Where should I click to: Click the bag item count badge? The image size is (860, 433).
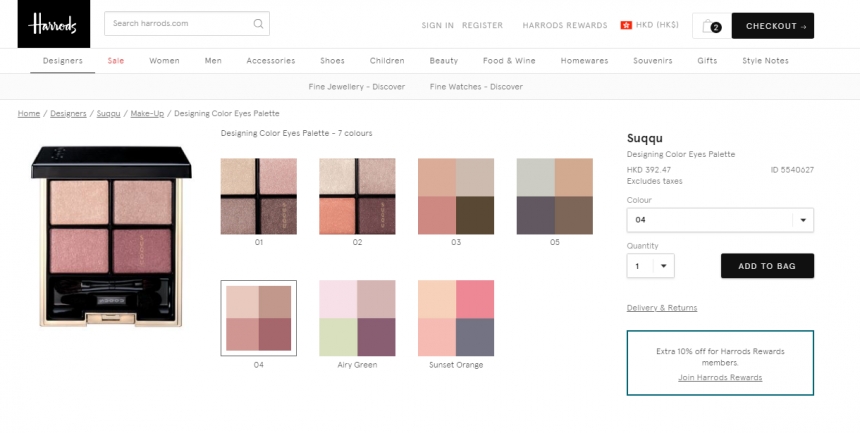point(716,27)
